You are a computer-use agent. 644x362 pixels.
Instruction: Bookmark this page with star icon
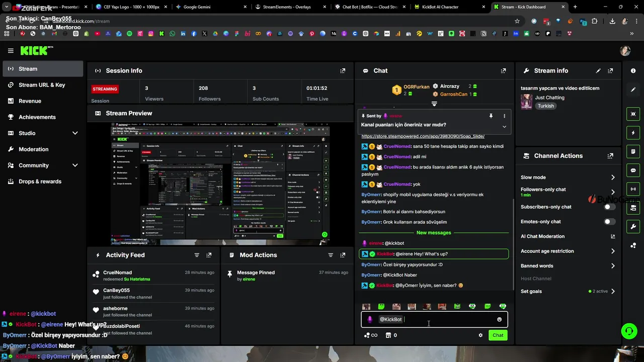pos(517,21)
